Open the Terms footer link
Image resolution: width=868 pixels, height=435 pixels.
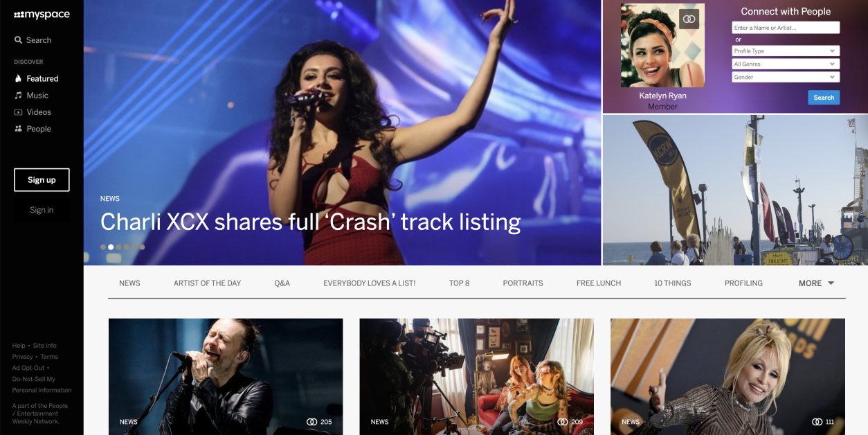click(49, 357)
